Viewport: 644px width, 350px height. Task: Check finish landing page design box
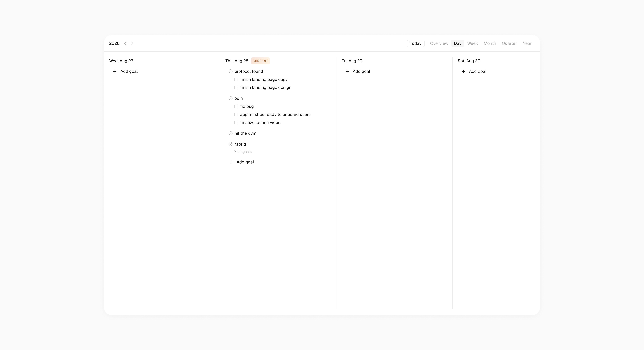pos(236,87)
